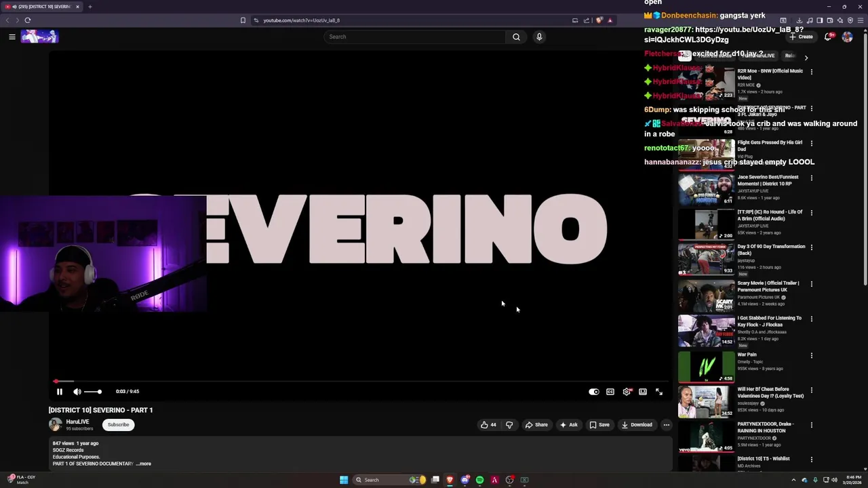Click the video title DISTRICT 10 SEVERINO - PART 1
The image size is (868, 488).
pos(100,410)
